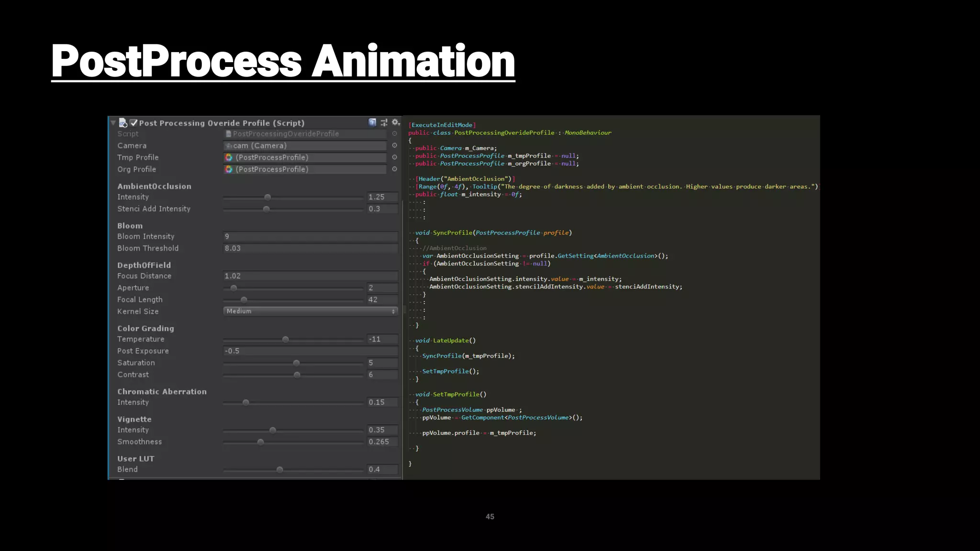
Task: Click the SyncProfile method declaration in code
Action: click(x=493, y=233)
